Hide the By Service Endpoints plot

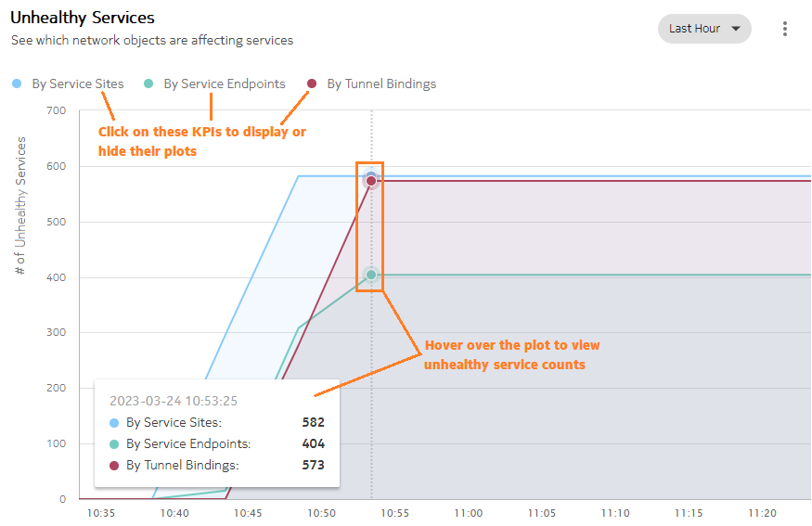[225, 83]
